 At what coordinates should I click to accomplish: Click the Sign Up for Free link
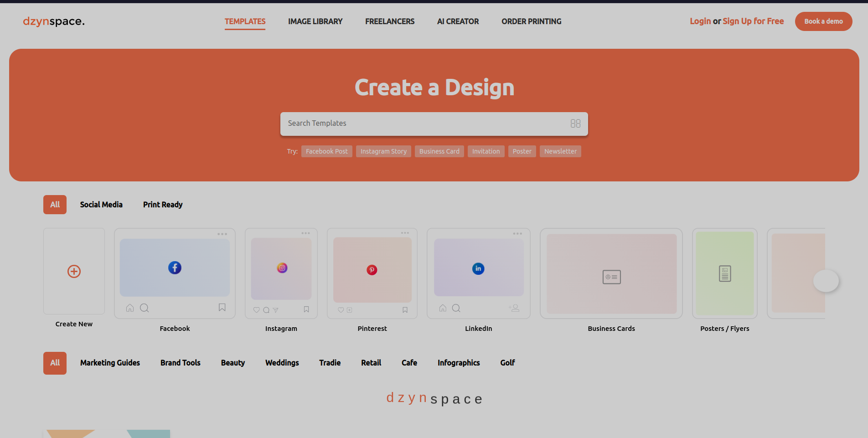pos(753,21)
